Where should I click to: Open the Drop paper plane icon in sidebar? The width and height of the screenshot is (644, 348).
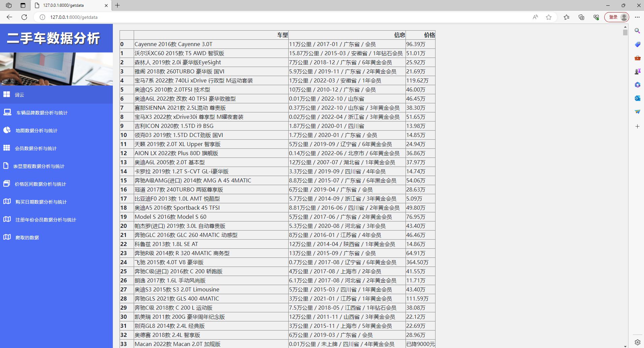(x=637, y=112)
